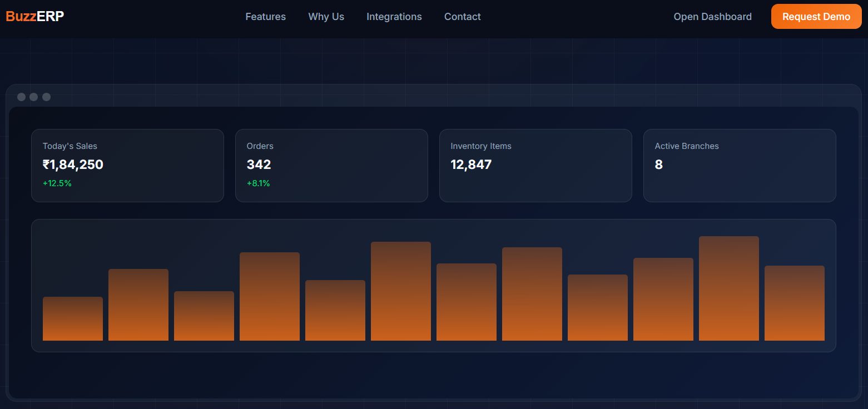The height and width of the screenshot is (409, 868).
Task: Click the Open Dashboard link
Action: pyautogui.click(x=712, y=17)
